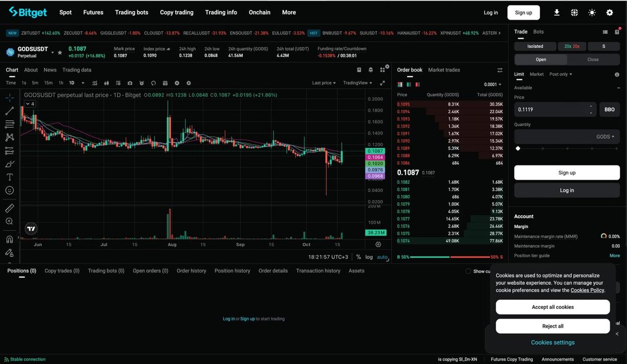Switch to Trading data tab

click(77, 70)
